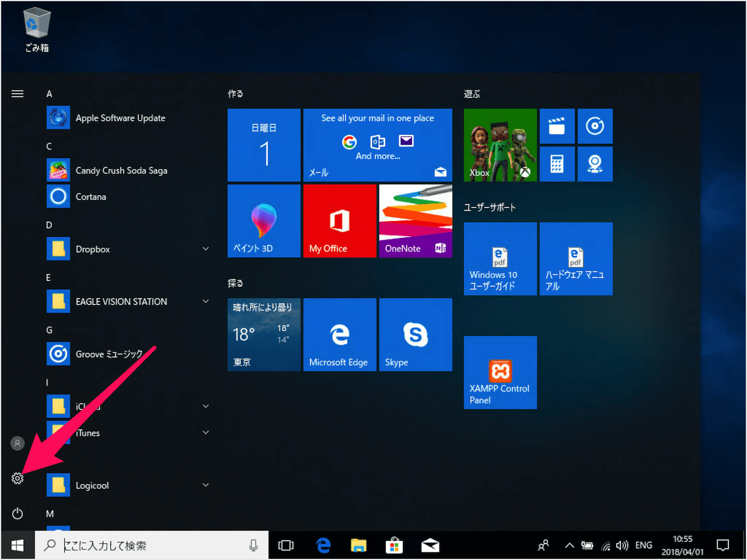This screenshot has height=560, width=747.
Task: Launch ペイント 3D tile
Action: [264, 220]
